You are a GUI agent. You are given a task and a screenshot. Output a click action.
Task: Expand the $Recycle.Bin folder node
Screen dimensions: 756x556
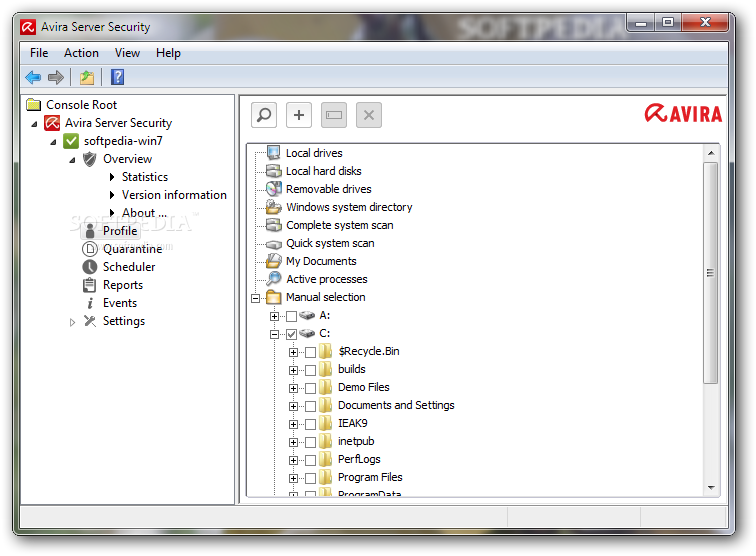pos(293,353)
